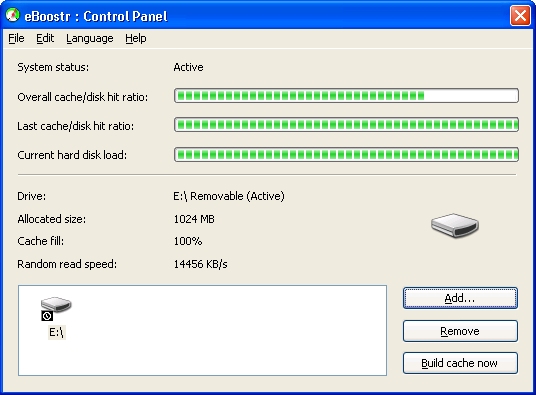The image size is (536, 395).
Task: Click the 1024 MB allocated size value
Action: [194, 219]
